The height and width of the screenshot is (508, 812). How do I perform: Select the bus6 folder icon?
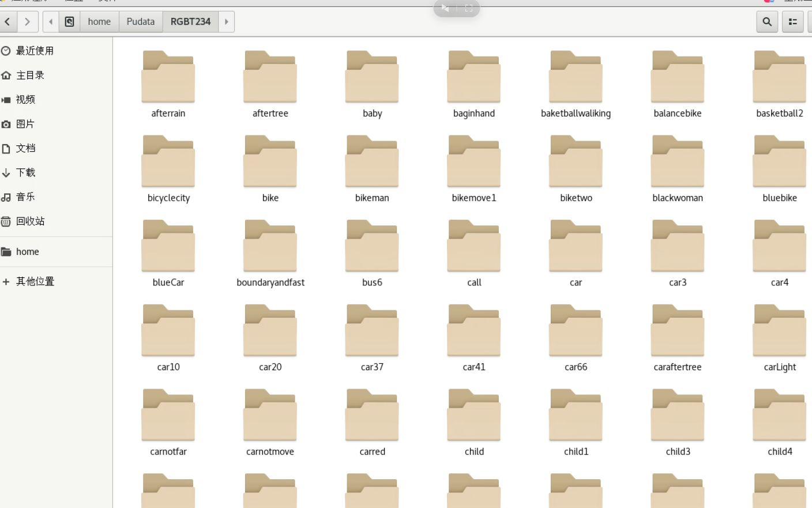coord(372,246)
